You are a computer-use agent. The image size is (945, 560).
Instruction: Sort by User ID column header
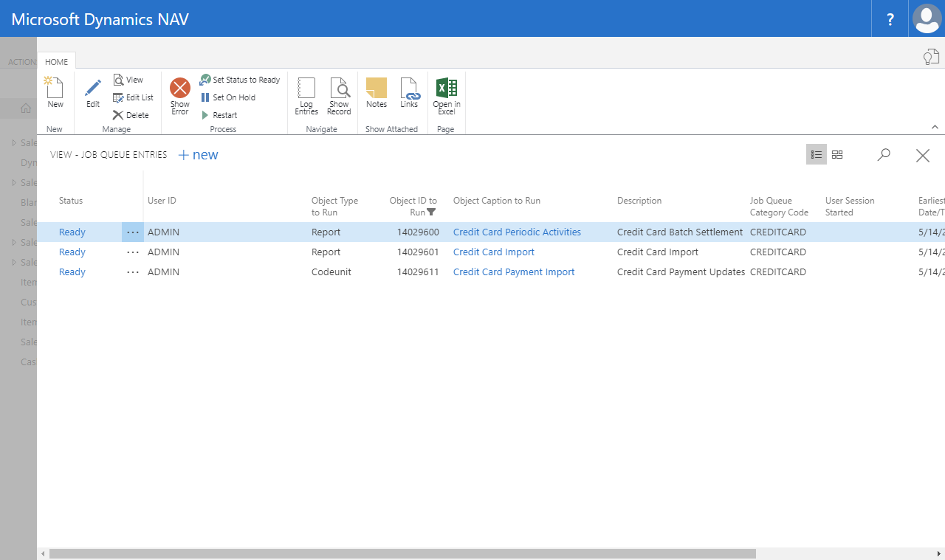[162, 201]
